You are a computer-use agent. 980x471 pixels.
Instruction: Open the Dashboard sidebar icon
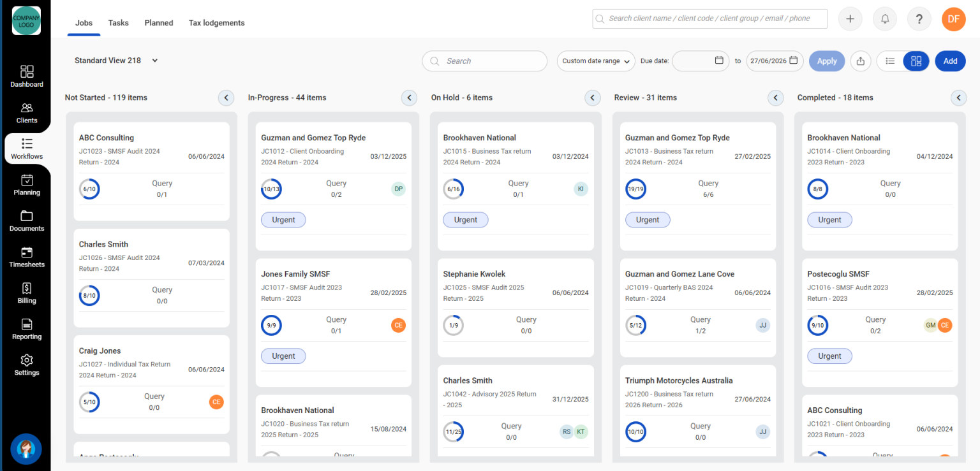click(27, 76)
